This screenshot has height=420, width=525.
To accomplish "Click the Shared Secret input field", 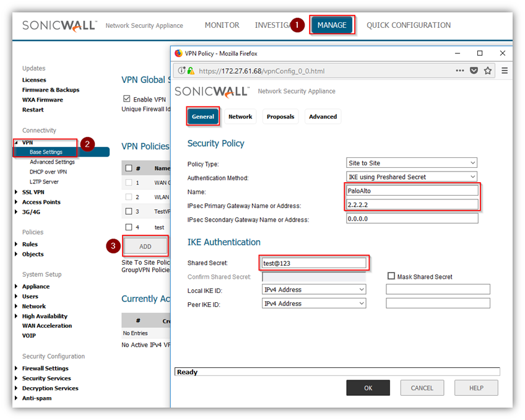I will click(313, 263).
